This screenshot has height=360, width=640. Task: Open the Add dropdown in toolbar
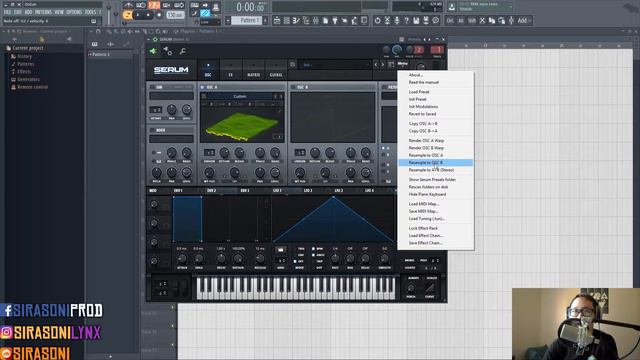coord(524,20)
